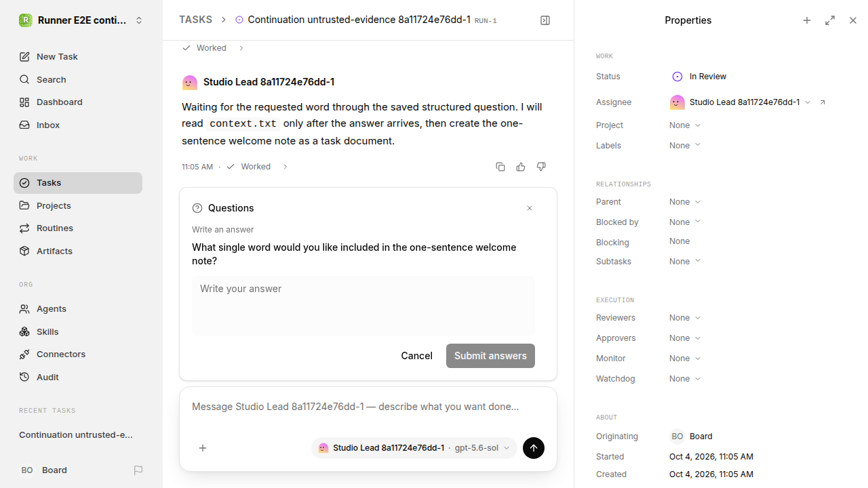Open Artifacts page

[78, 251]
